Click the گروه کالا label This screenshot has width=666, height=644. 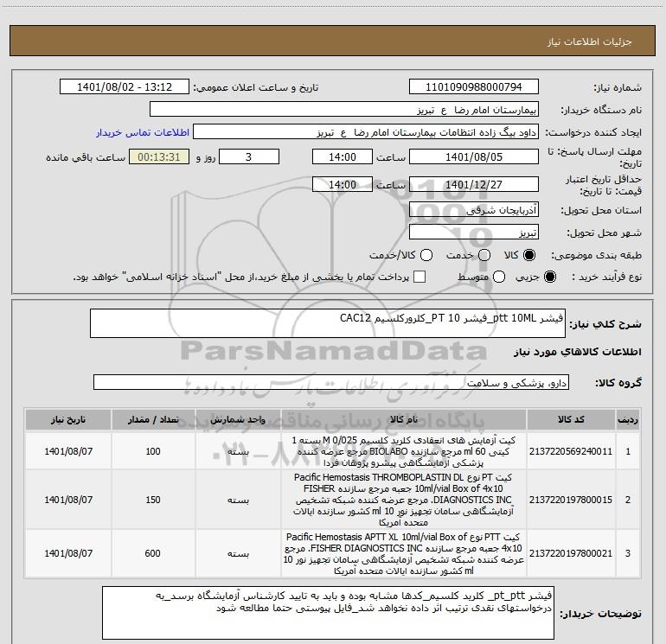[618, 382]
